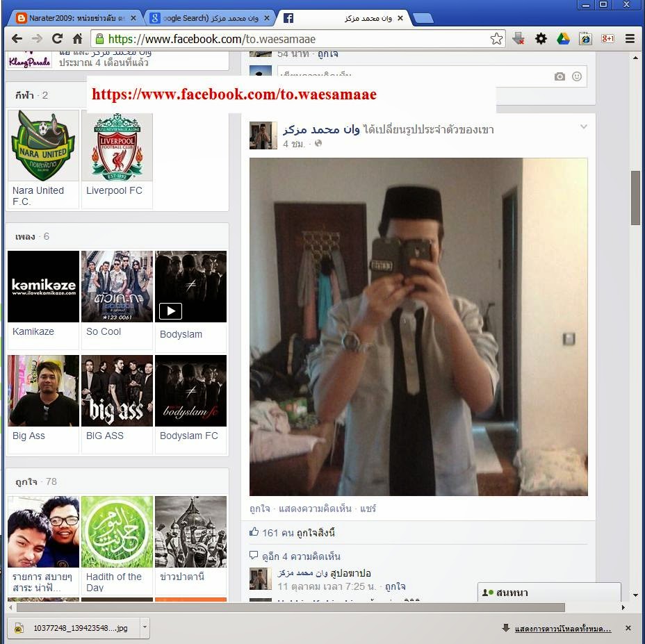Screen dimensions: 645x644
Task: Open the downloaded 10377248 jpg file
Action: click(x=74, y=627)
